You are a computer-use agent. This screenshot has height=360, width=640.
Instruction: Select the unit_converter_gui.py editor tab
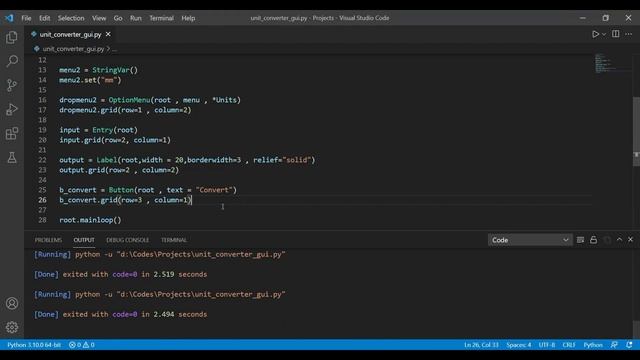point(70,34)
